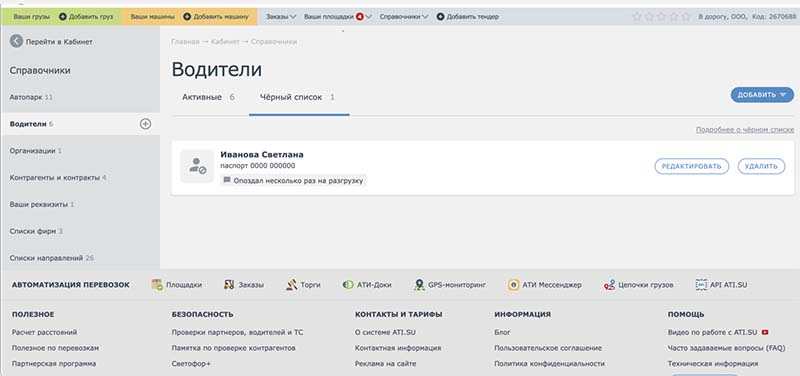Click the УДАЛИТЬ button for Иванова Светлана
This screenshot has height=376, width=800.
761,166
